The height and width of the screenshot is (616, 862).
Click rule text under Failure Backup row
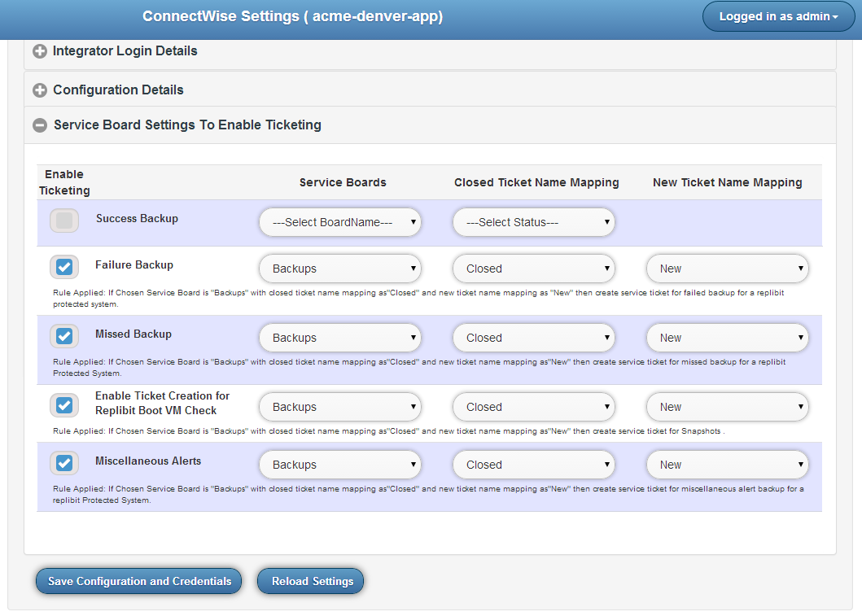pos(418,299)
